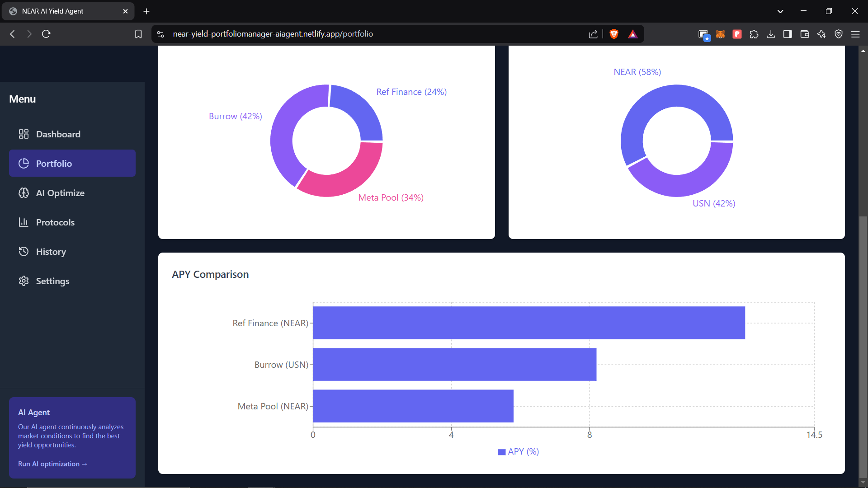868x488 pixels.
Task: Open Brave Shields lion icon
Action: click(x=614, y=34)
